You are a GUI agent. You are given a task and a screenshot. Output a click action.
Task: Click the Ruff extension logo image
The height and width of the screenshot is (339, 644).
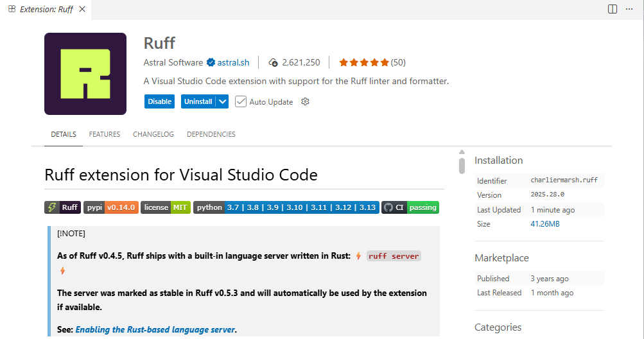click(x=85, y=74)
